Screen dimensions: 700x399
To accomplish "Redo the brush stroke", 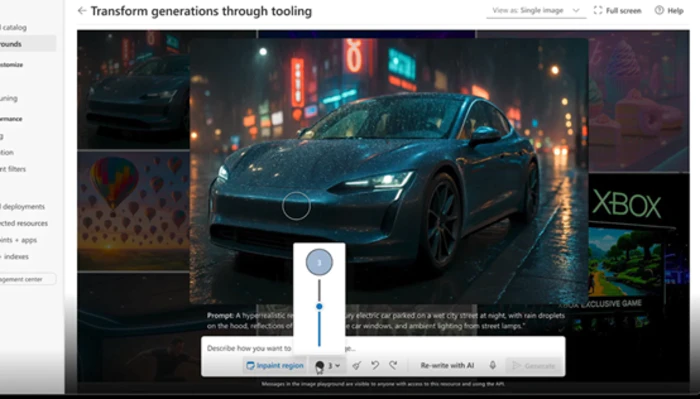I will click(393, 366).
